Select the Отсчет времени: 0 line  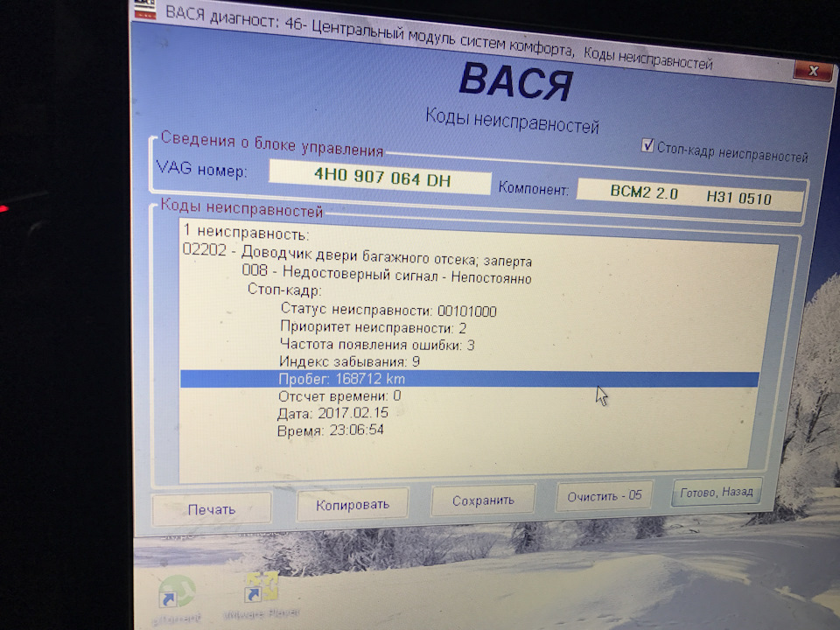pos(339,395)
